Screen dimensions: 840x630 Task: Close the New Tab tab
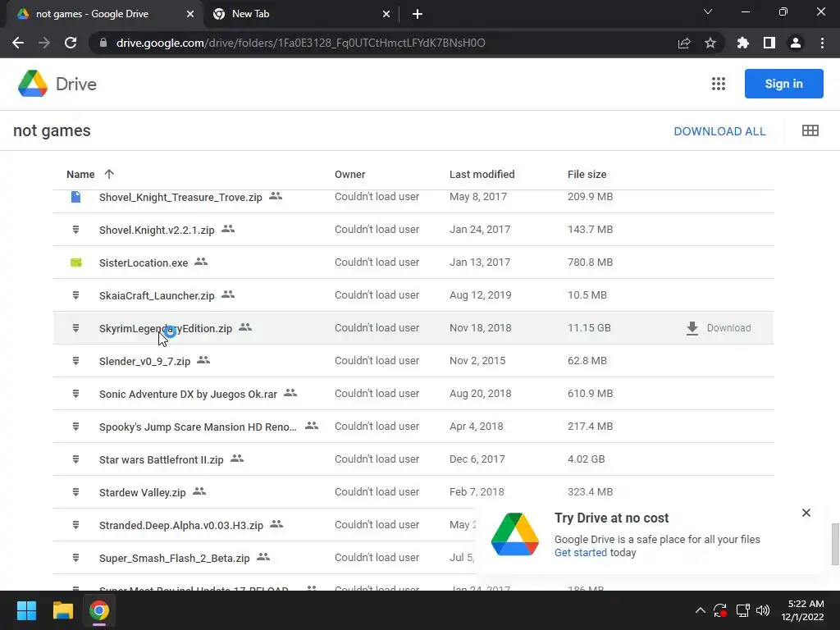pyautogui.click(x=386, y=15)
